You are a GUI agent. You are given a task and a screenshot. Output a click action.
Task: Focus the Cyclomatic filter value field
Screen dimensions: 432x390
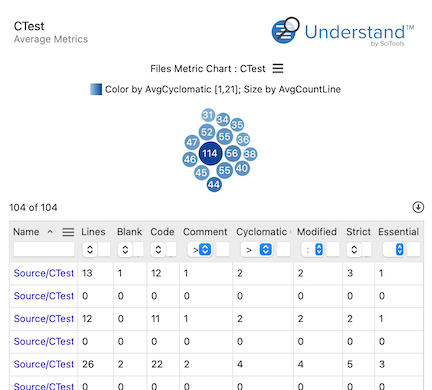click(x=283, y=250)
